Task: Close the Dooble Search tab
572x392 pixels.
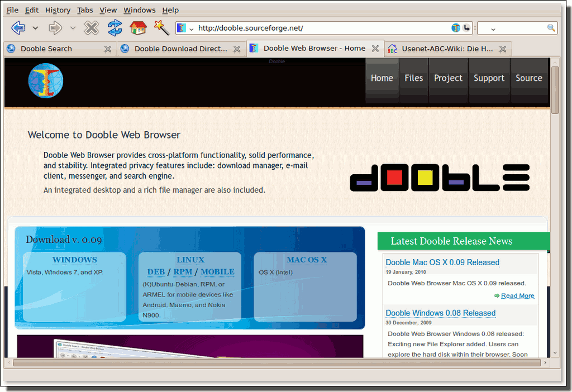Action: click(108, 49)
